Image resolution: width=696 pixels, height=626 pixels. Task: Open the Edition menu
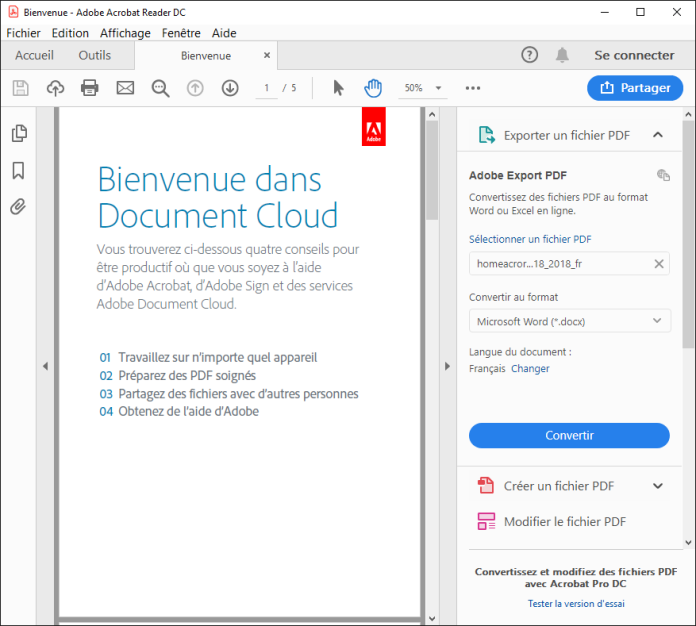[70, 33]
